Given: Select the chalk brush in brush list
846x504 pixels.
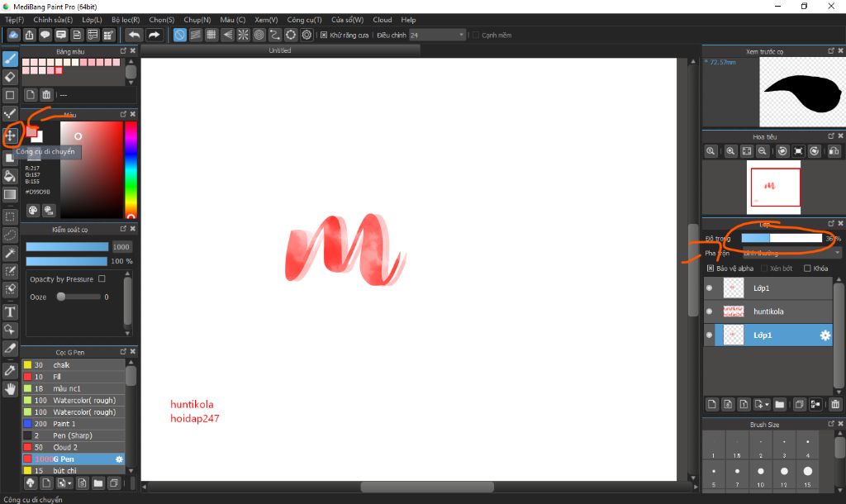Looking at the screenshot, I should (x=74, y=364).
